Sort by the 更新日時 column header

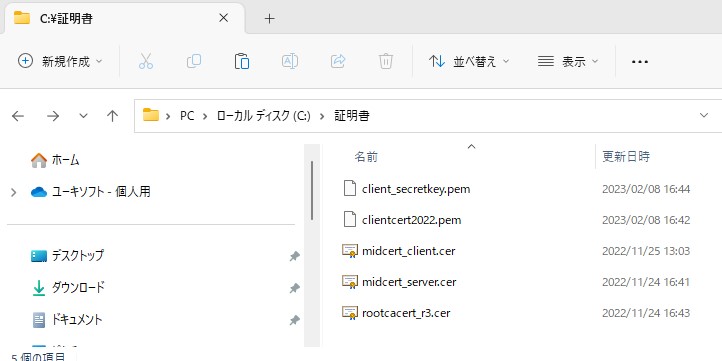[627, 157]
